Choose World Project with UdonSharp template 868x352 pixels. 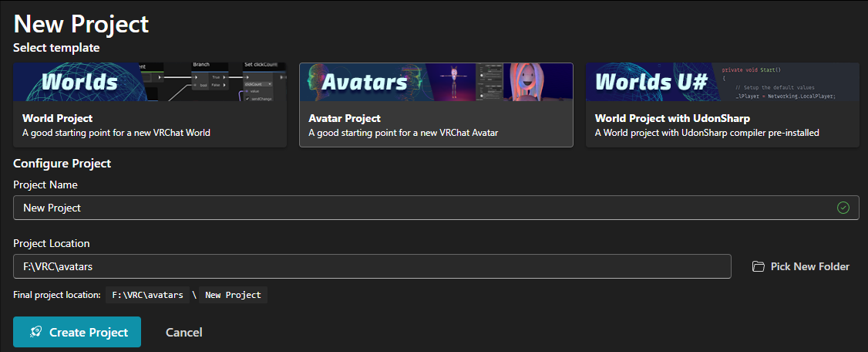click(722, 105)
